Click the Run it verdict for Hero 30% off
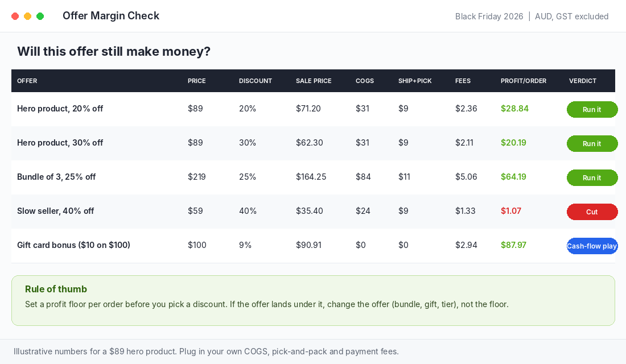Image resolution: width=626 pixels, height=364 pixels. (x=592, y=144)
